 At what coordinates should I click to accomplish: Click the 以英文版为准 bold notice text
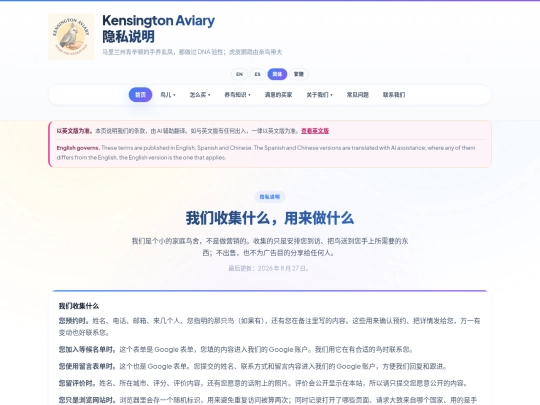(x=74, y=131)
